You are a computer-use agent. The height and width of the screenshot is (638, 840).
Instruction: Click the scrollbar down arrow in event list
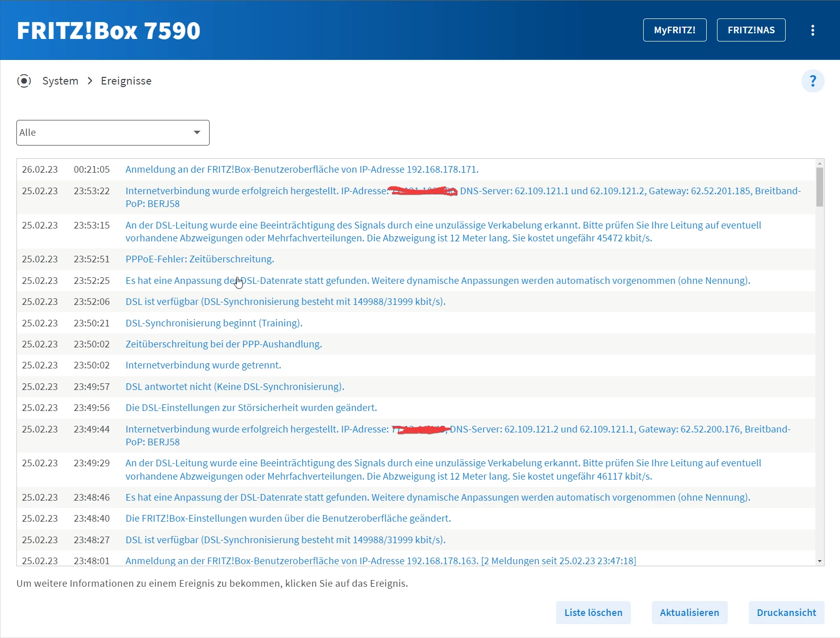click(x=819, y=561)
